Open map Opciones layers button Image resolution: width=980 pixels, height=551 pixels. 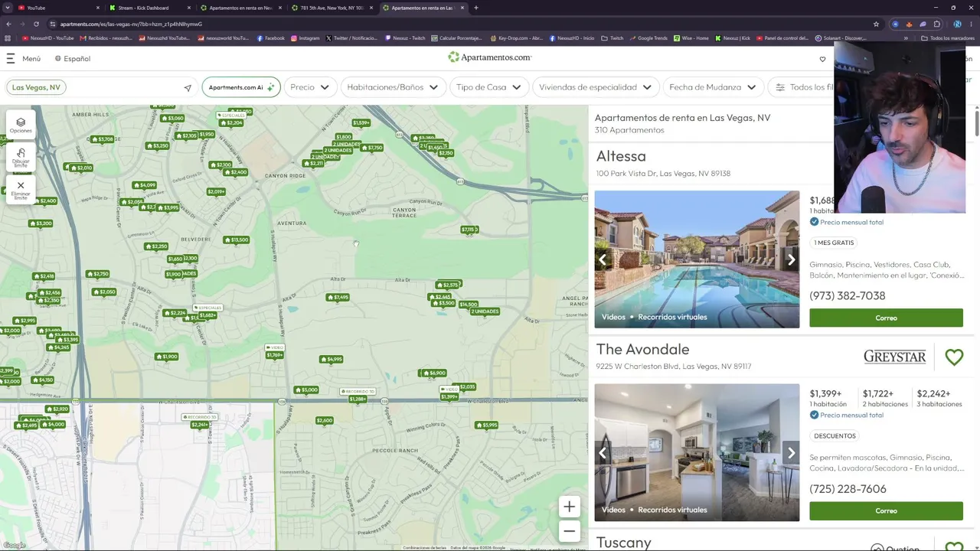[21, 125]
